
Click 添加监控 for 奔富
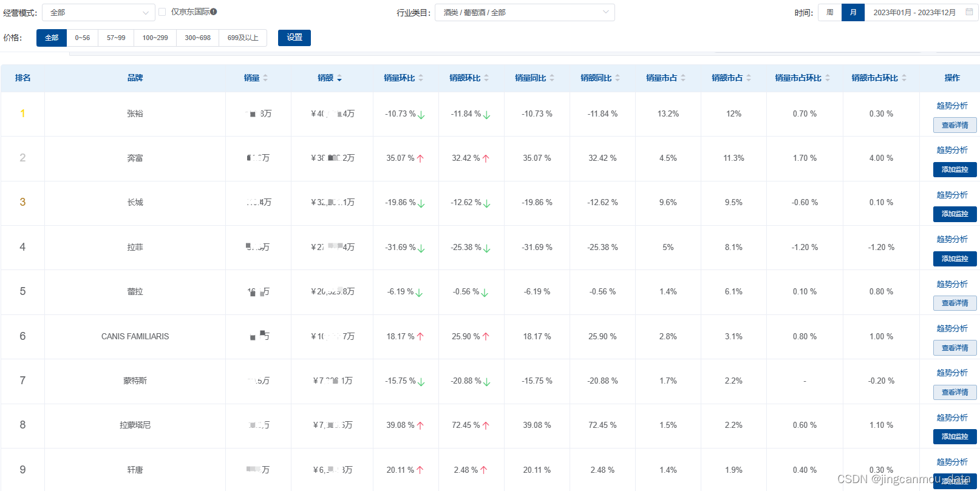(x=955, y=169)
